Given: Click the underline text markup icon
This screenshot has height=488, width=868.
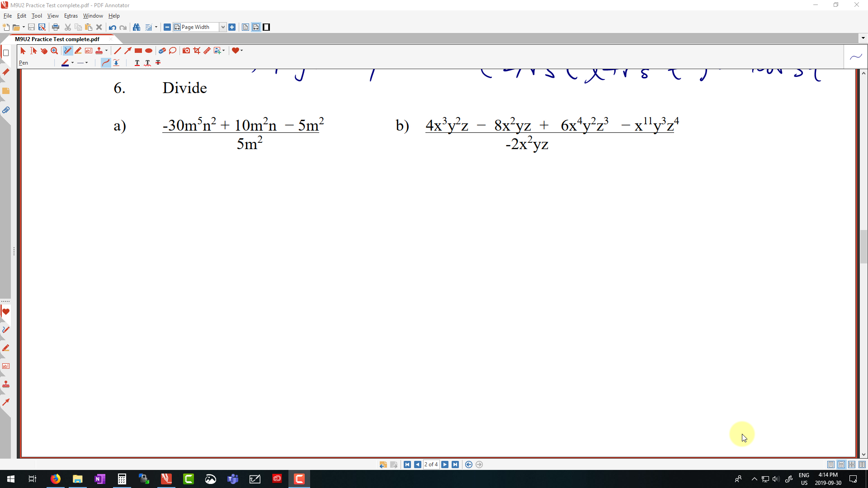Looking at the screenshot, I should tap(137, 63).
